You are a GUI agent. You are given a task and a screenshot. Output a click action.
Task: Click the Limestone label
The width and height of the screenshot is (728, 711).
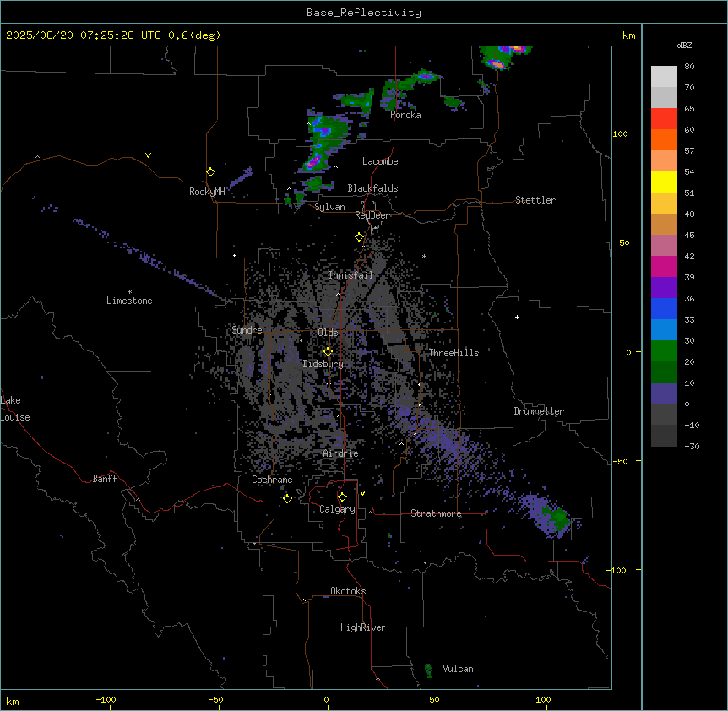(129, 301)
